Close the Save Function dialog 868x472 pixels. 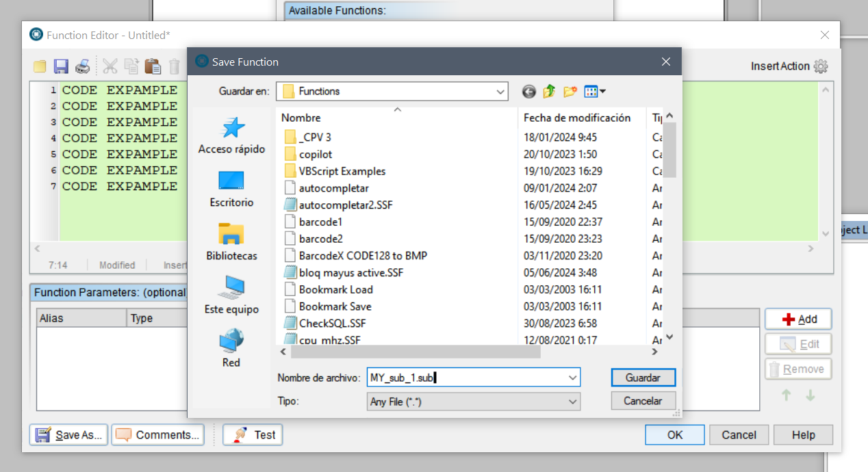(665, 62)
